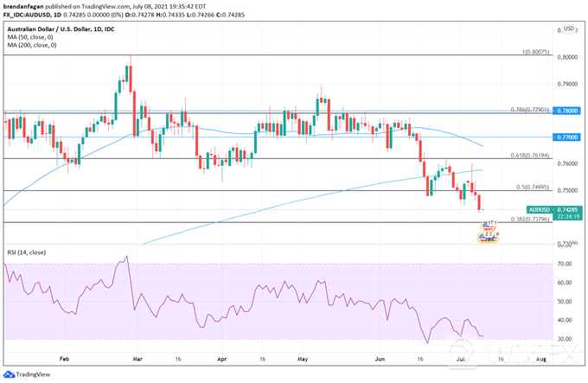Screen dimensions: 588x383
Task: Click the May marker on the time axis
Action: point(302,355)
